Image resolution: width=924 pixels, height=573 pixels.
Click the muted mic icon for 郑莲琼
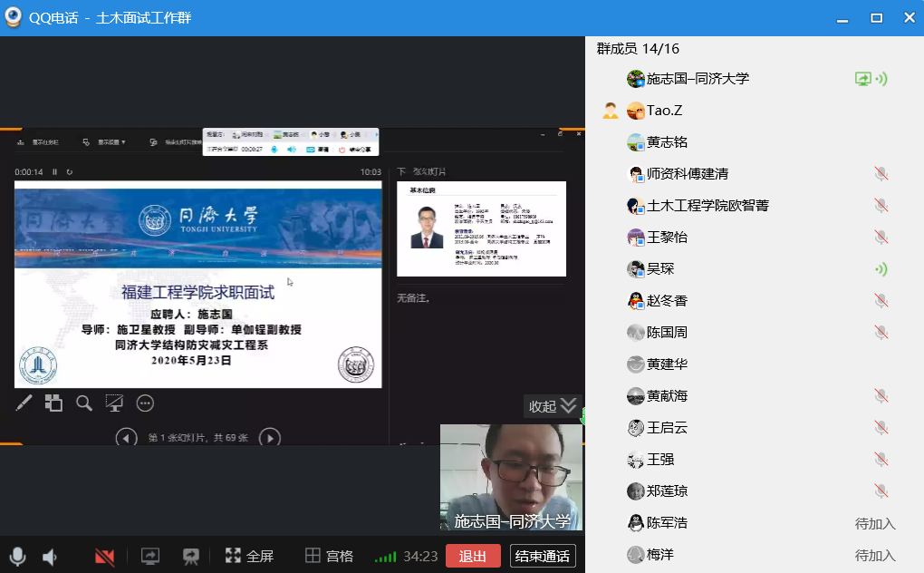pyautogui.click(x=881, y=491)
